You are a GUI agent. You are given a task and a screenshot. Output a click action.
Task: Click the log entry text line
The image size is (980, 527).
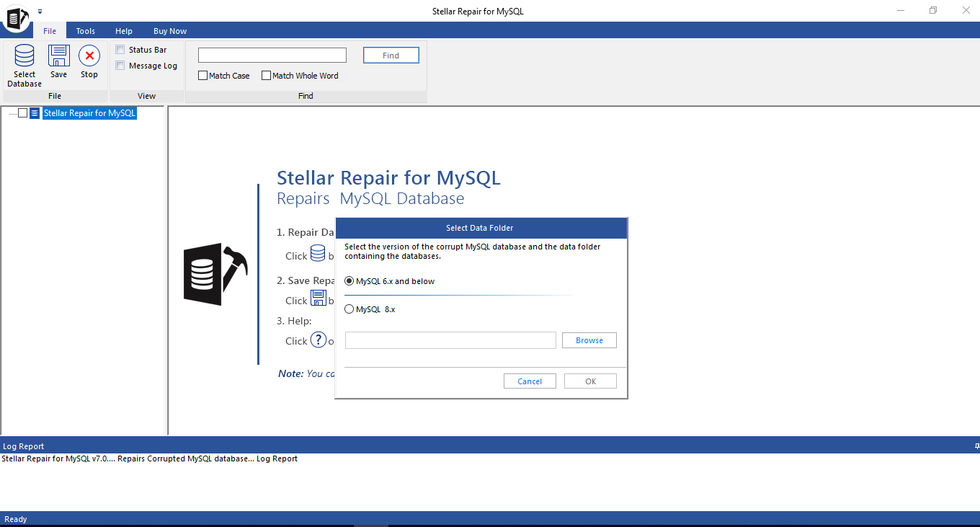[x=149, y=459]
